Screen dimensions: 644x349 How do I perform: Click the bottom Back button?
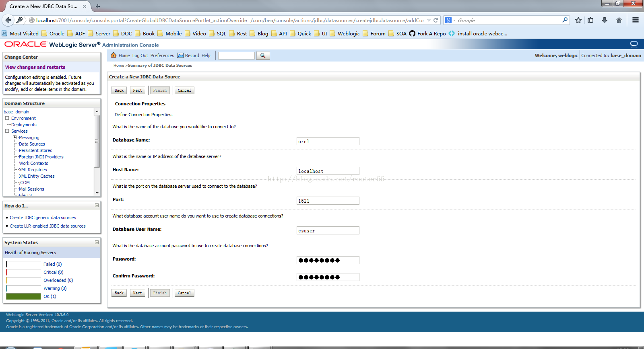click(x=119, y=293)
